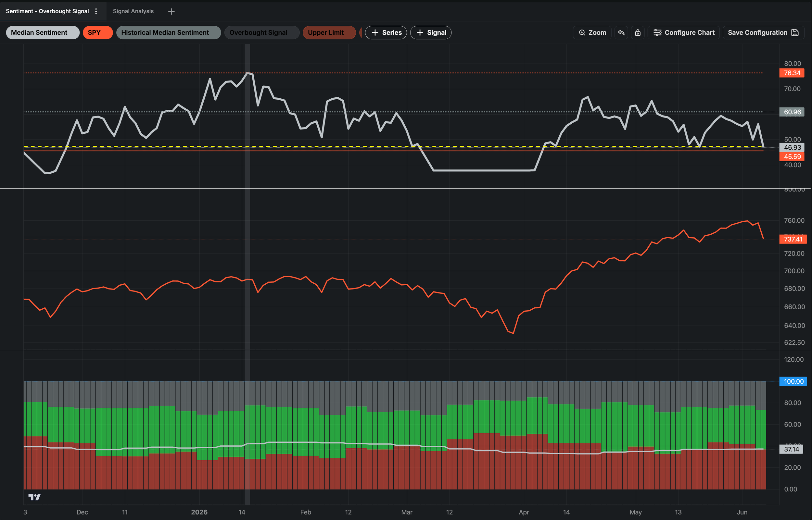
Task: Add a new tab with the plus icon
Action: coord(171,11)
